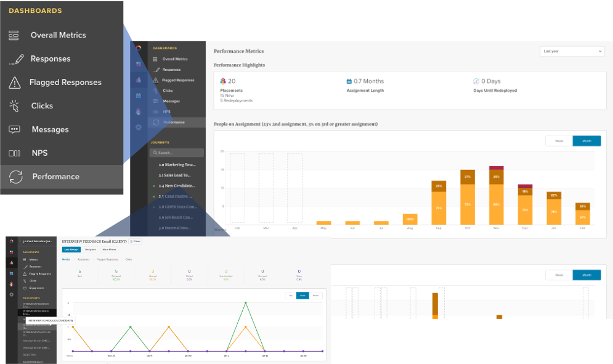Click the Overall Metrics icon in enlarged menu
613x364 pixels.
point(14,35)
